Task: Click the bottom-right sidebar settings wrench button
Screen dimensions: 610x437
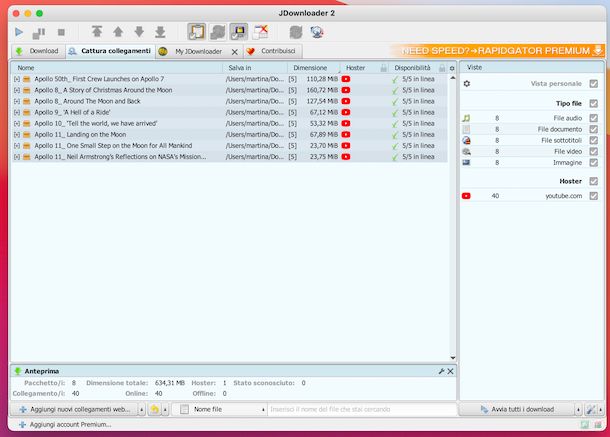Action: 591,409
